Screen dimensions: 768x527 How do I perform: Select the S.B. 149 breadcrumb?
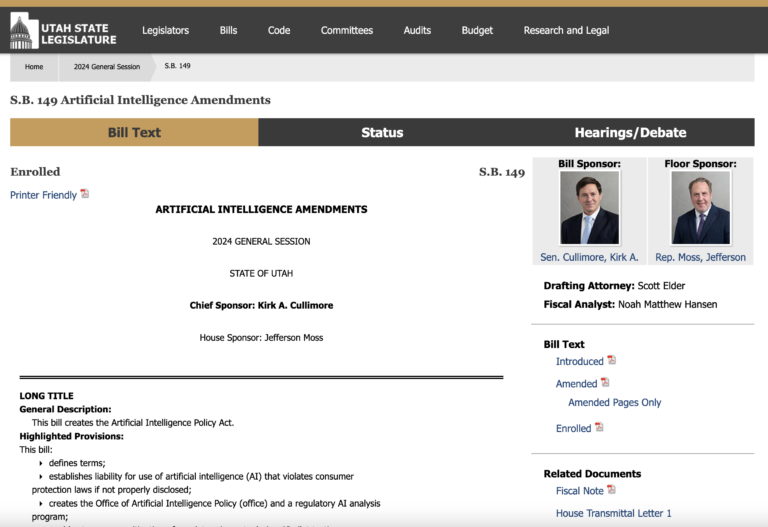pyautogui.click(x=177, y=66)
